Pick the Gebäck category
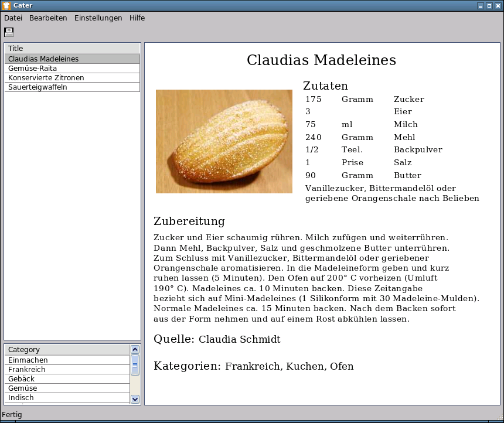Screen dimensions: 504x423 pyautogui.click(x=21, y=379)
